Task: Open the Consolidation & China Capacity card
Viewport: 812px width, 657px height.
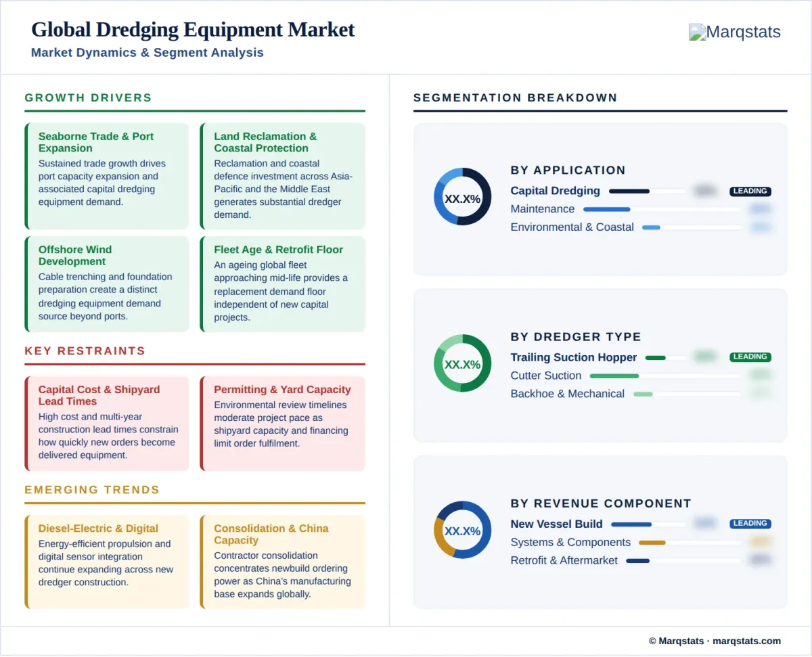Action: pos(283,562)
